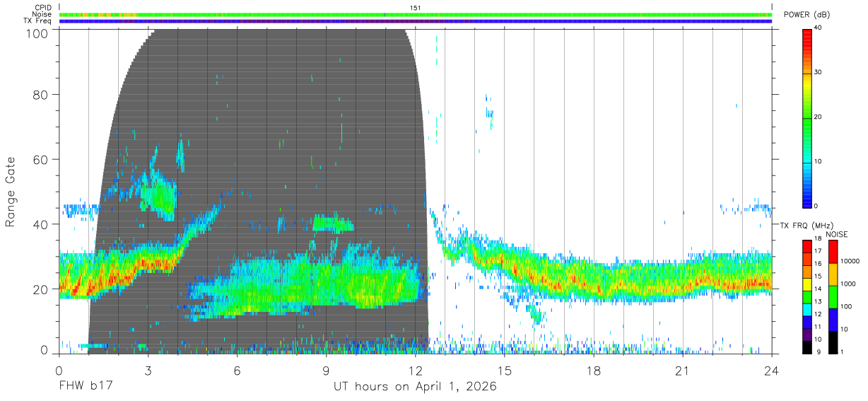Click the 'Range Gate' y-axis title

(11, 190)
